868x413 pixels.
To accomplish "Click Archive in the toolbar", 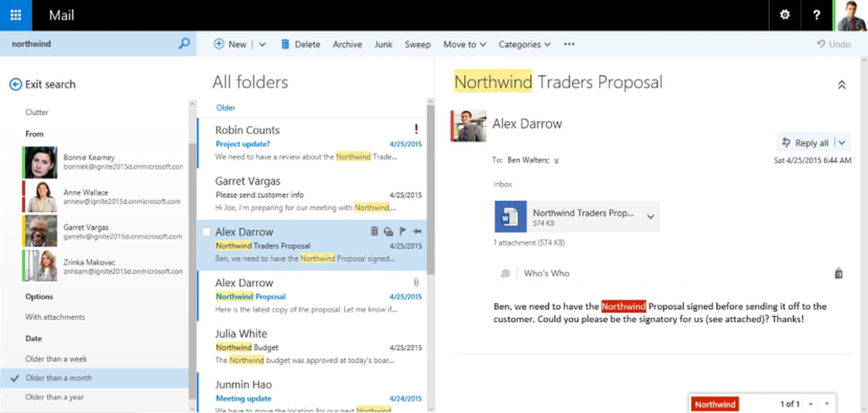I will click(347, 44).
